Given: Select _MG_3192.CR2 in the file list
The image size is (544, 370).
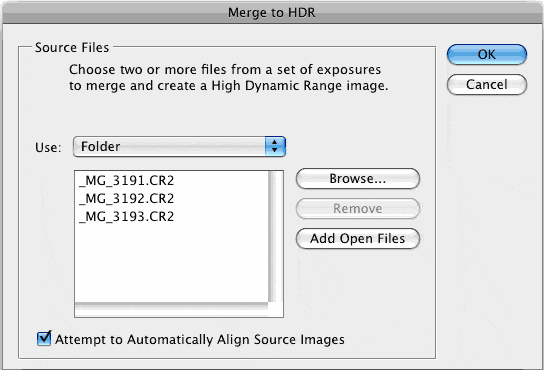Looking at the screenshot, I should [x=127, y=199].
